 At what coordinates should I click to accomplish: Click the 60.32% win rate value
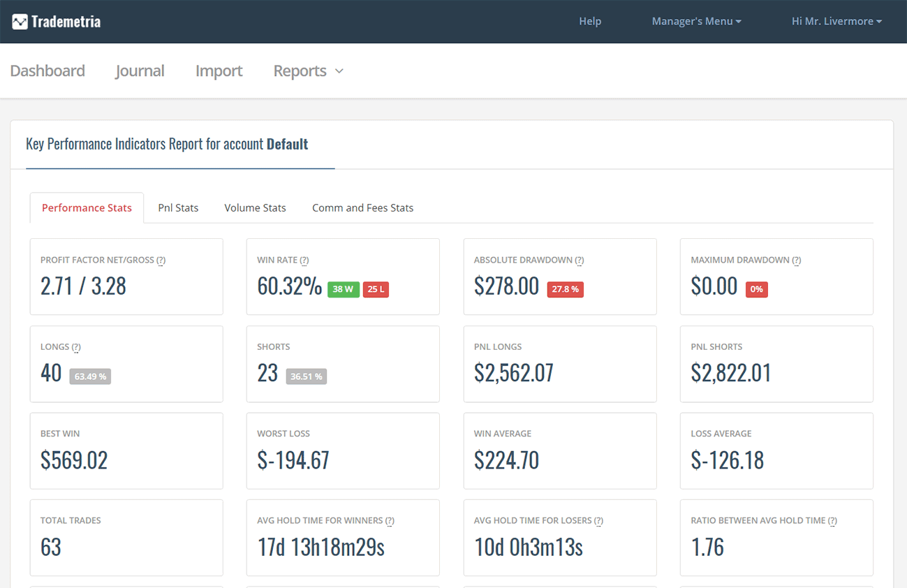(x=290, y=286)
